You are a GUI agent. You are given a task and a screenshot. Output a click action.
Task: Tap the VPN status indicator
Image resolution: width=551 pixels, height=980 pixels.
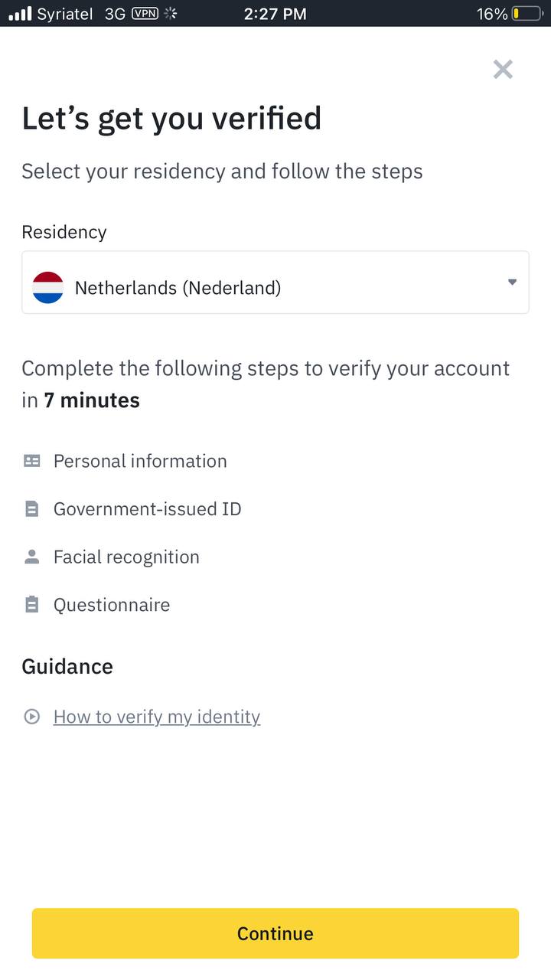145,13
